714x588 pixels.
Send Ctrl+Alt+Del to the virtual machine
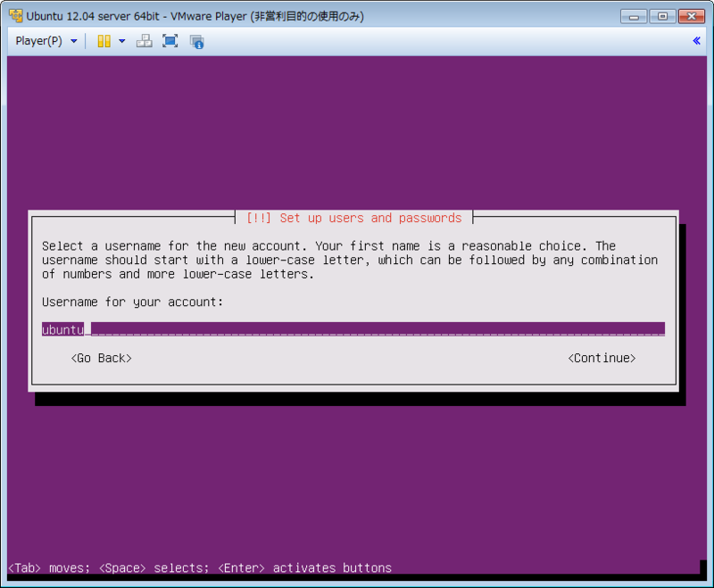[145, 41]
